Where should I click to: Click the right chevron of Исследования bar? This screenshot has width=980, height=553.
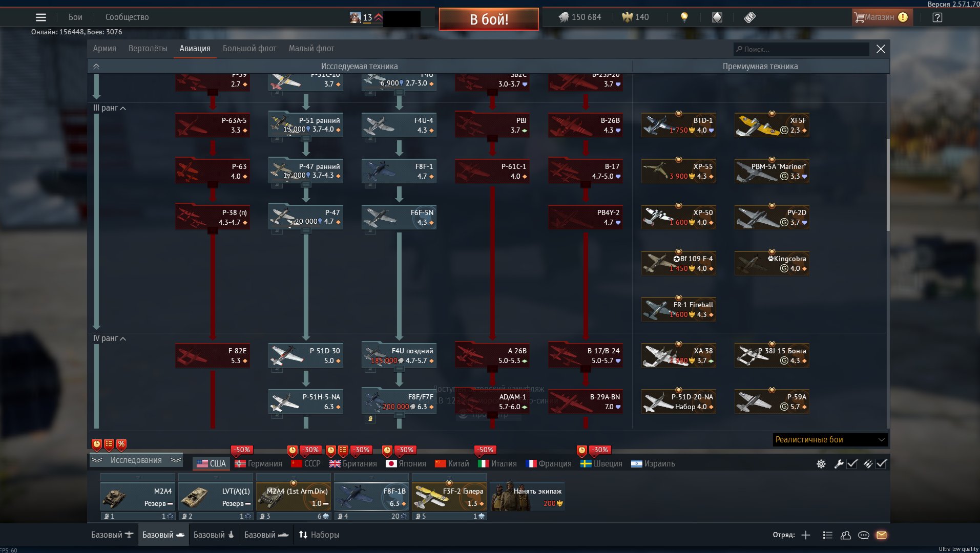click(x=176, y=460)
